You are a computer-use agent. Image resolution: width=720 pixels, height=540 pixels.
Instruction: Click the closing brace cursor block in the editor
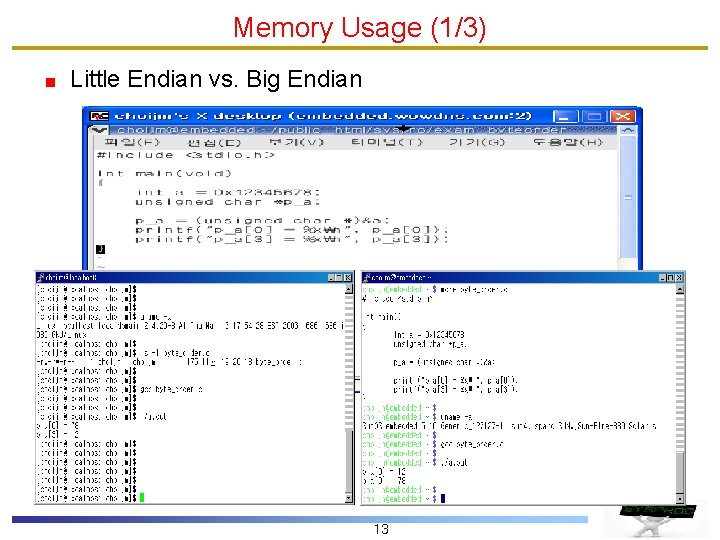[101, 249]
